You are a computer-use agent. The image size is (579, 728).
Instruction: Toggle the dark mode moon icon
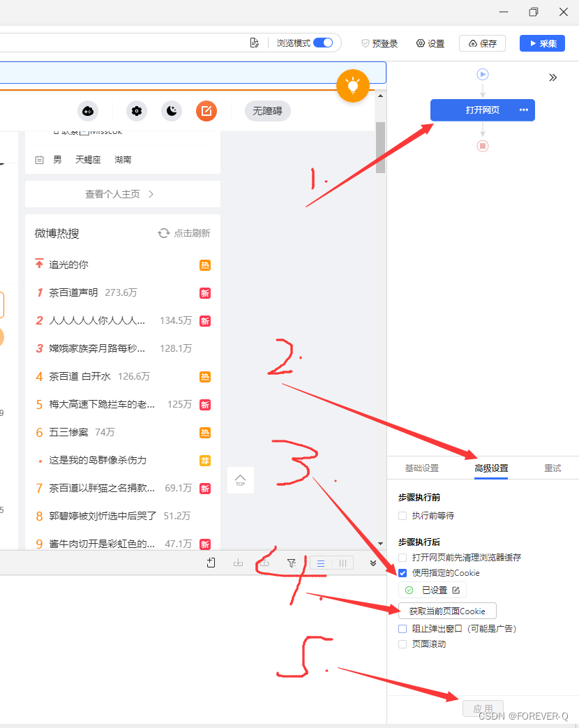click(x=172, y=111)
